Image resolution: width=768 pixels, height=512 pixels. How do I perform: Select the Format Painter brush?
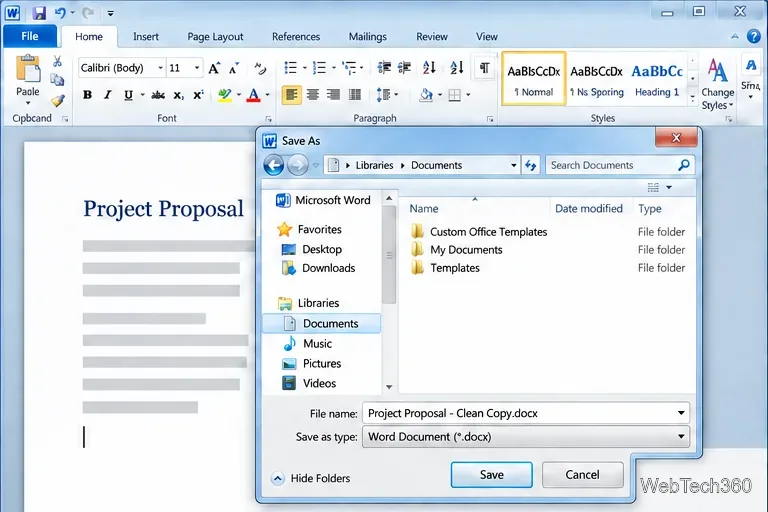pos(58,100)
